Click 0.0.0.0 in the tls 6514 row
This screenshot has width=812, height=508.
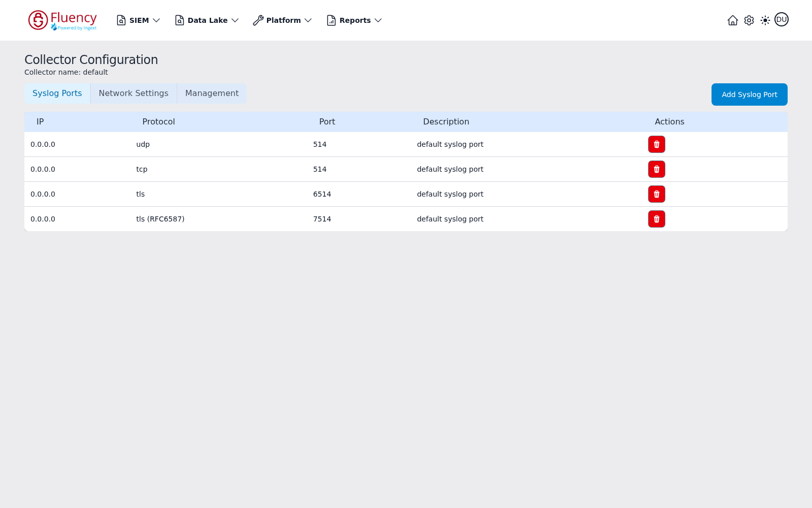[x=43, y=194]
